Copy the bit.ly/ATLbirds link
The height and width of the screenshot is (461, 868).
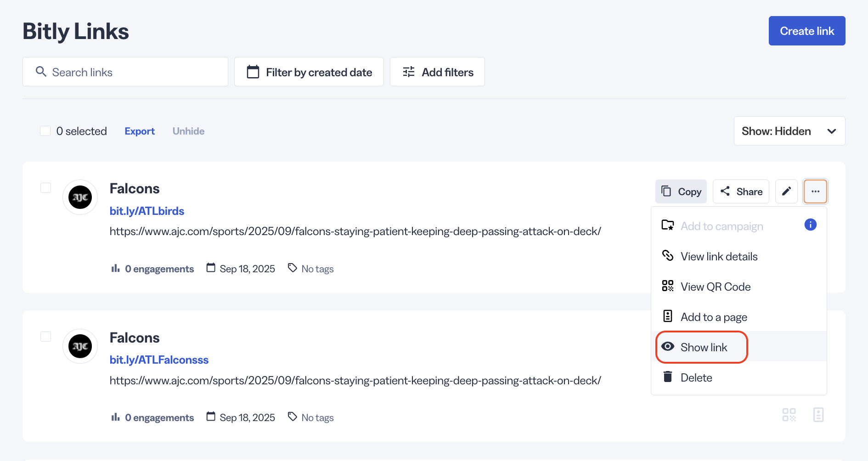[x=681, y=191]
